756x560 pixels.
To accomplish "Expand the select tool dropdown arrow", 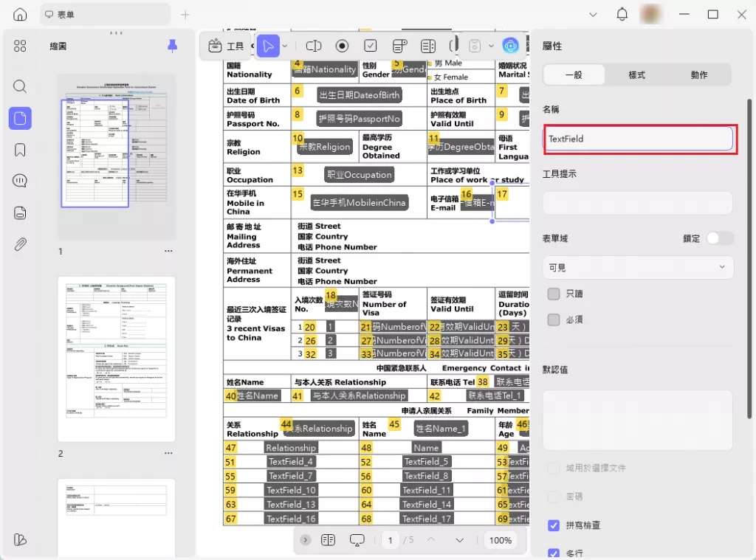I will pos(284,46).
